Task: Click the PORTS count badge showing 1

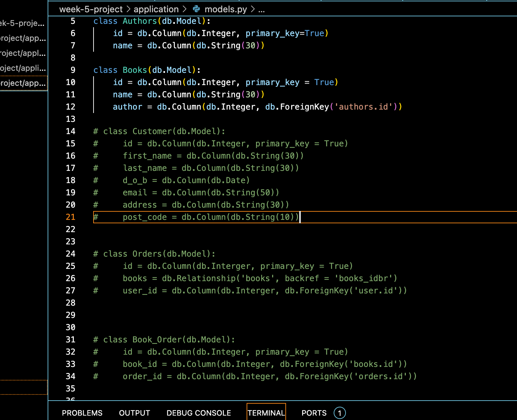Action: click(x=339, y=413)
